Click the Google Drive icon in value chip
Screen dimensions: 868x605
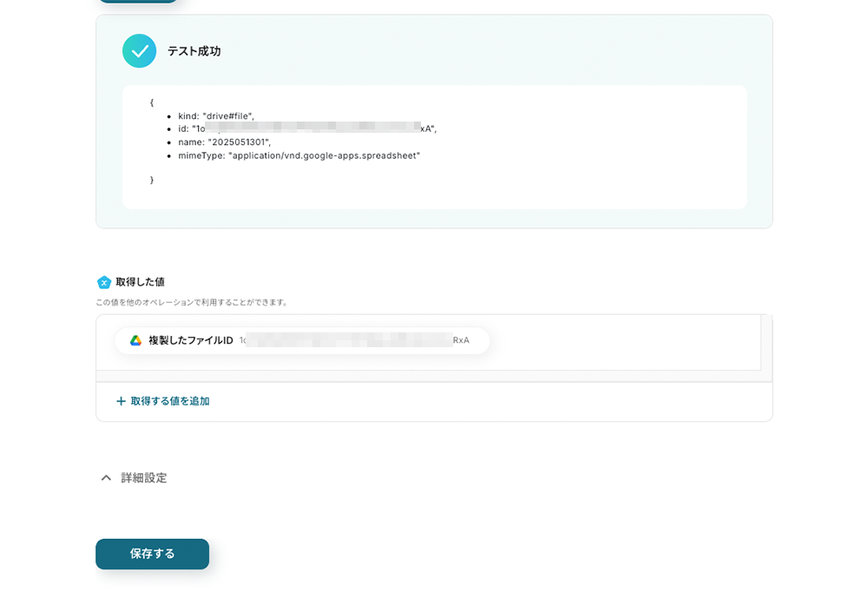[135, 340]
